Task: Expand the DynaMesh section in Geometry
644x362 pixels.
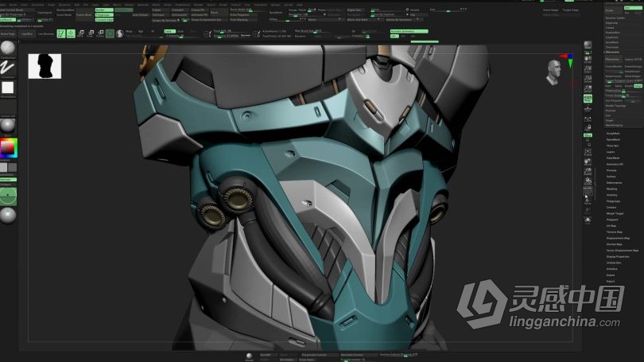Action: coord(612,42)
